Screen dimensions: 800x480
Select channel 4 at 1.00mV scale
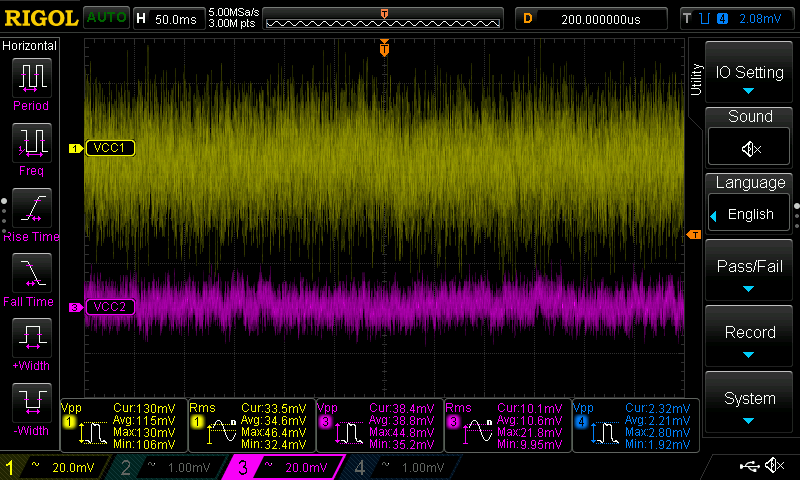(403, 467)
